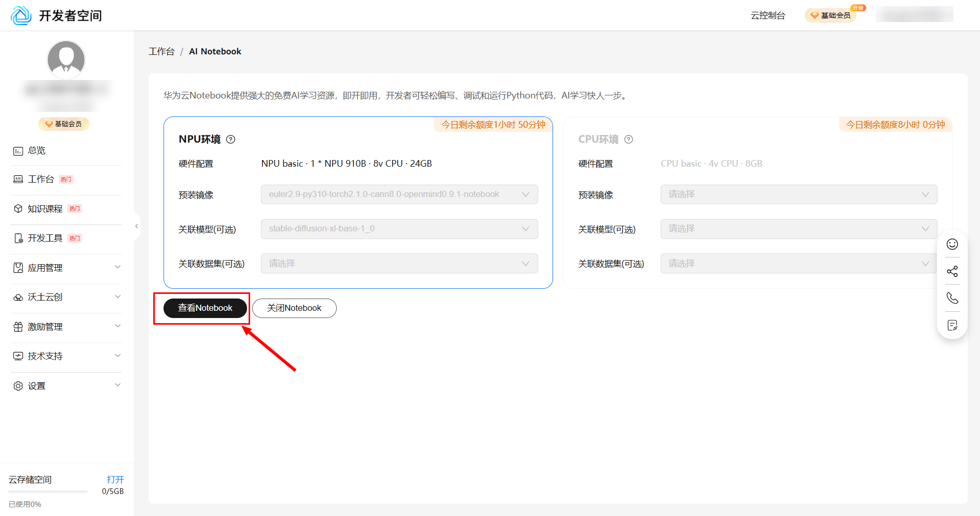
Task: Click the 应用管理 icon
Action: tap(18, 268)
